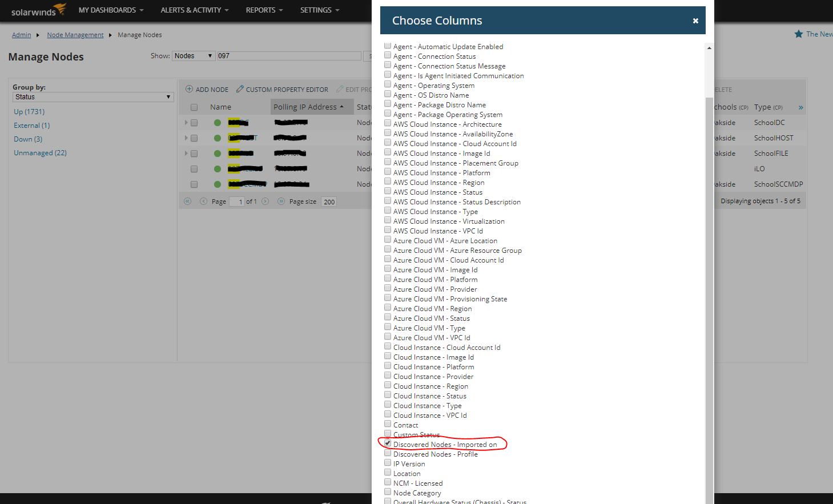Click the search field containing 097
The height and width of the screenshot is (504, 833).
289,56
